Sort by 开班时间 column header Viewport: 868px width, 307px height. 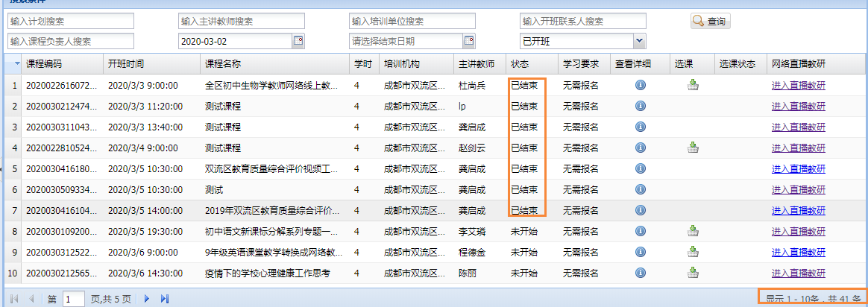point(126,64)
